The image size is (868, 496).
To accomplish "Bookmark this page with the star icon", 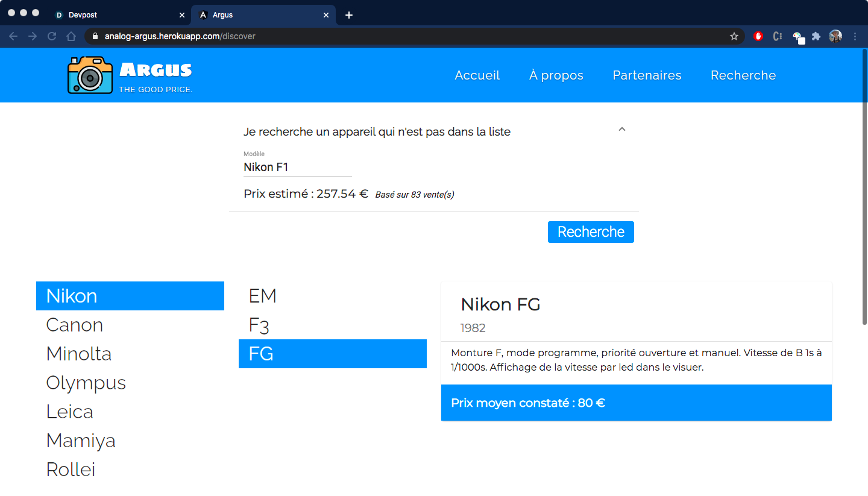I will pyautogui.click(x=734, y=36).
